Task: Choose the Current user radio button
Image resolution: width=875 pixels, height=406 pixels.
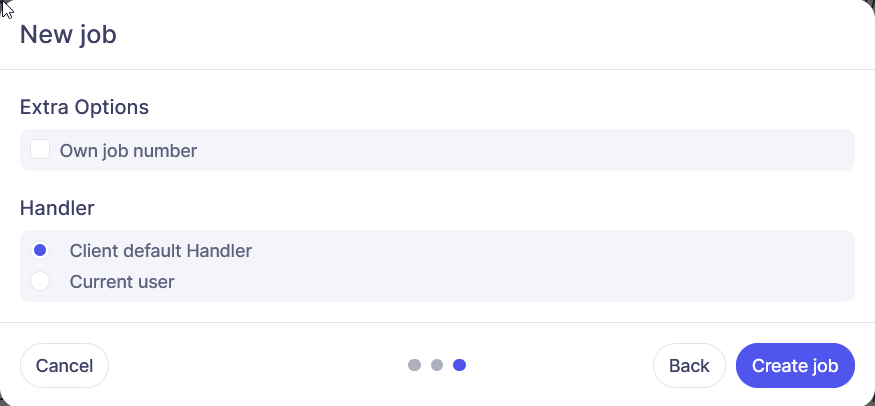Action: click(x=40, y=281)
